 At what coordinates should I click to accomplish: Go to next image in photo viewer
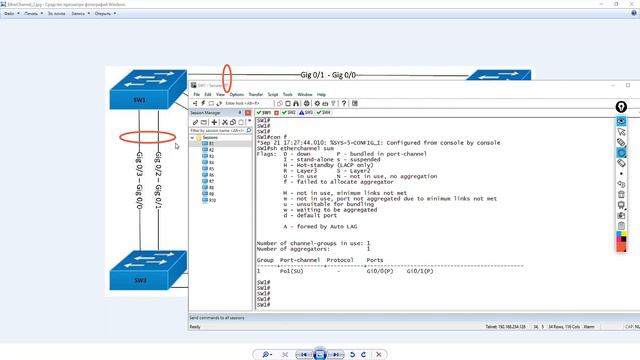336,354
